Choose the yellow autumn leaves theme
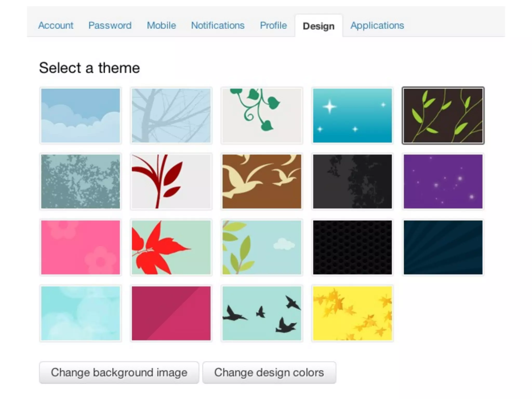The width and height of the screenshot is (532, 399). (x=352, y=313)
